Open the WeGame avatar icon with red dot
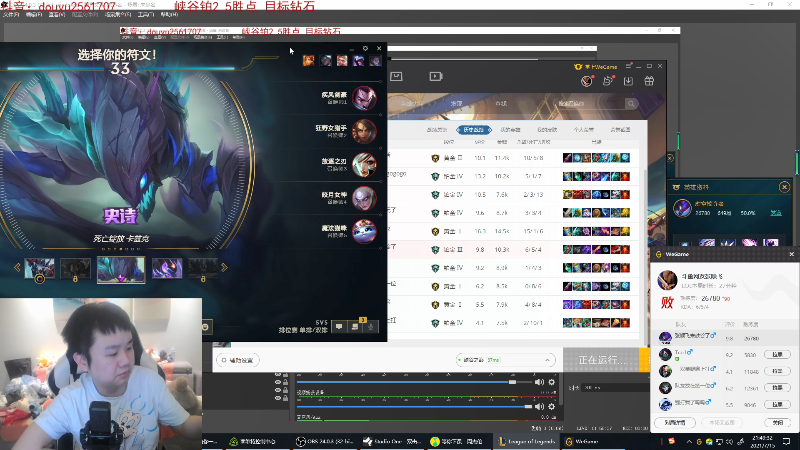 pos(587,81)
